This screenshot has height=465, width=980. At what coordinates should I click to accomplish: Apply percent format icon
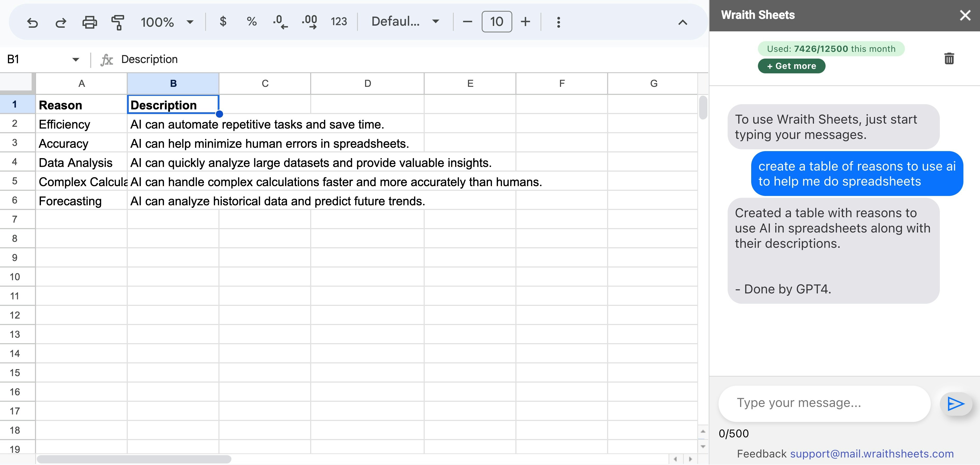pos(251,22)
